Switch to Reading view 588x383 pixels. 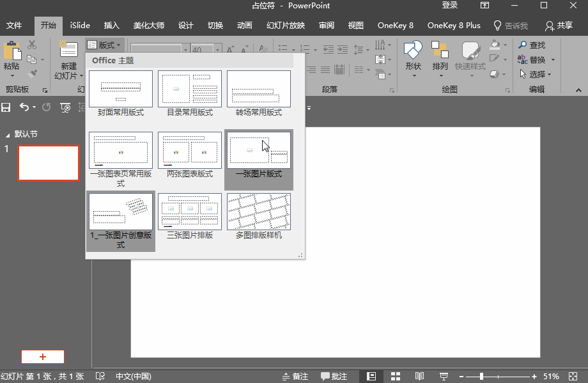[x=420, y=376]
